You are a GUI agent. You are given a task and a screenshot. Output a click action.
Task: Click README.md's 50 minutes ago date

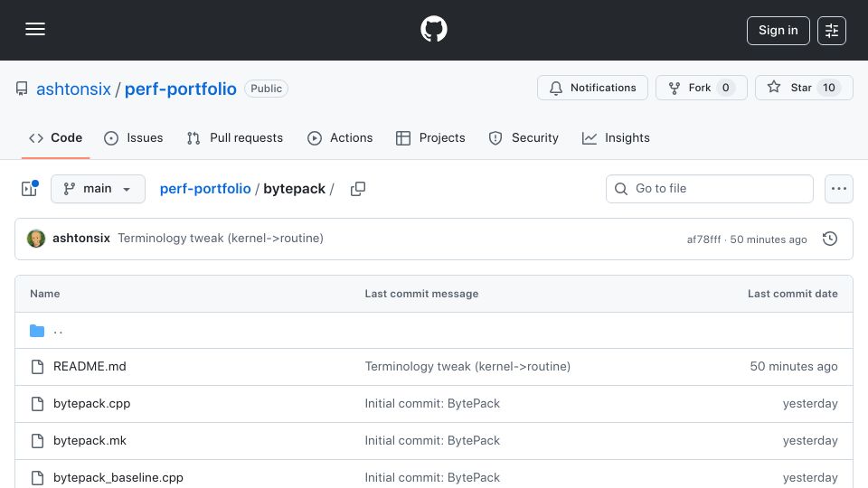click(794, 366)
